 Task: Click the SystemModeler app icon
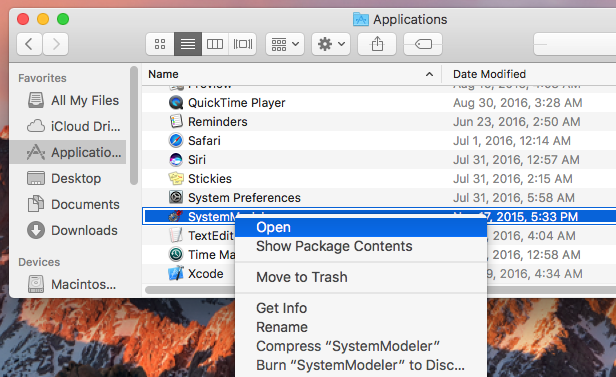point(176,216)
